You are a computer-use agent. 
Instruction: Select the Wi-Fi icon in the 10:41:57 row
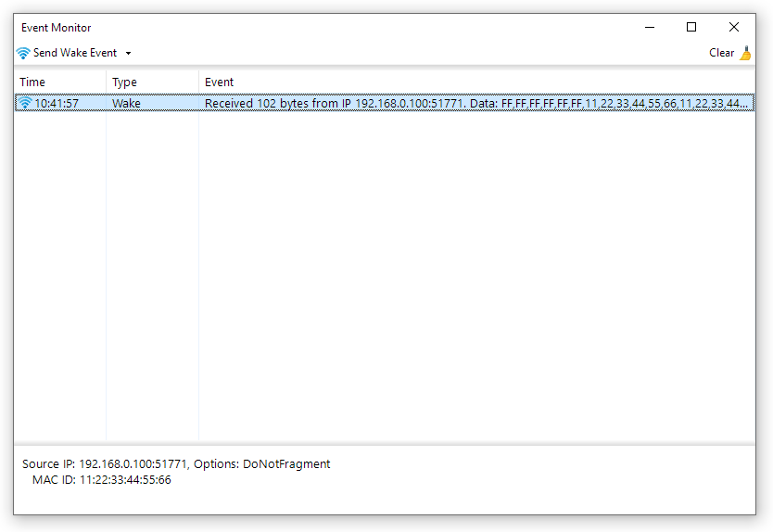(x=25, y=104)
